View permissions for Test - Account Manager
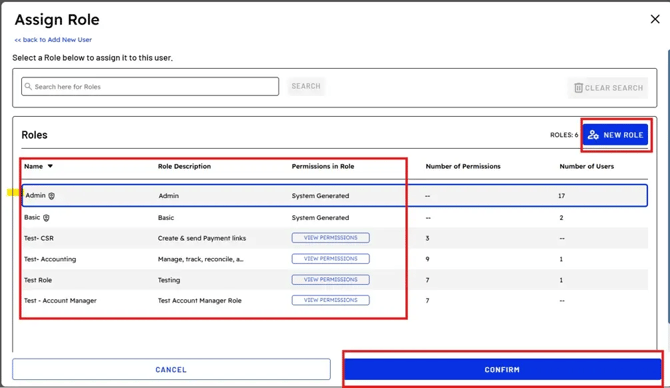The width and height of the screenshot is (670, 388). [x=330, y=300]
